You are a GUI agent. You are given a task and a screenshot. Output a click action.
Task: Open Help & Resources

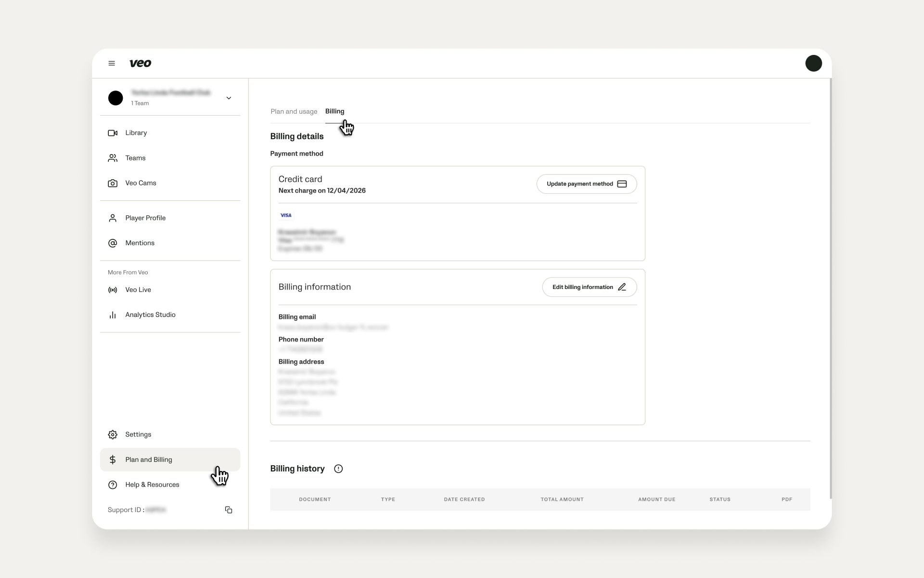point(152,485)
